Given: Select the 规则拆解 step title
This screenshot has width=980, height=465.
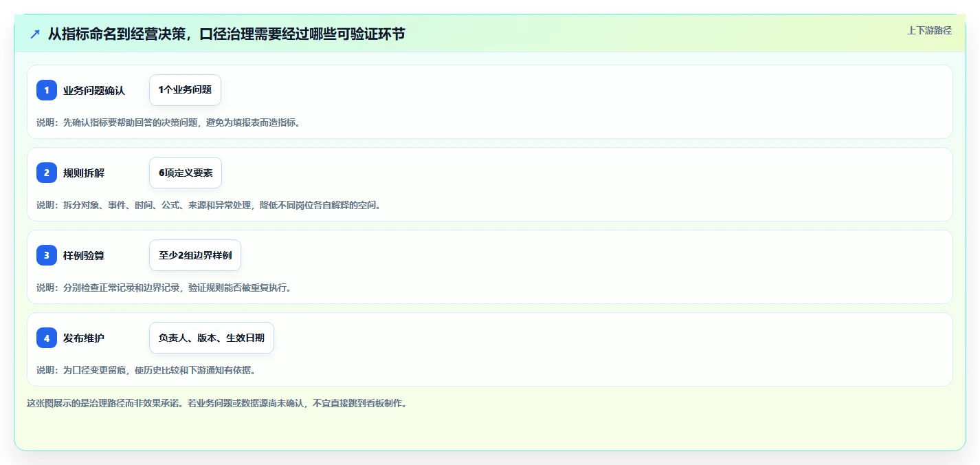Looking at the screenshot, I should pyautogui.click(x=84, y=173).
